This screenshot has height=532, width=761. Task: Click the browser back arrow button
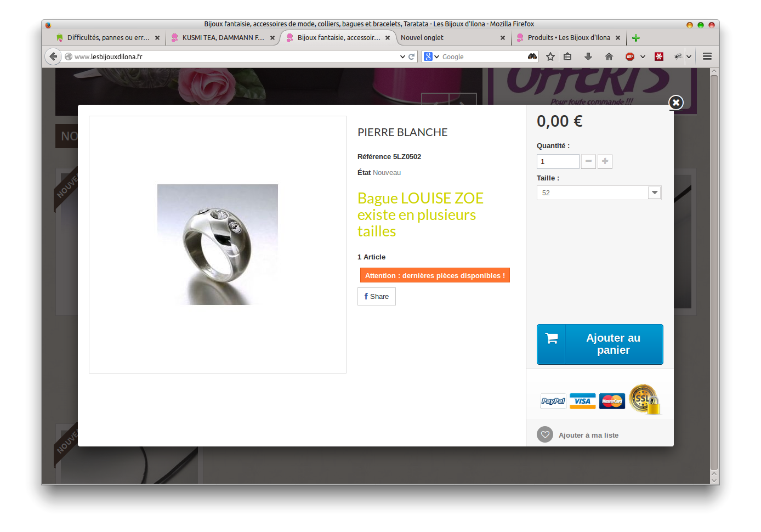coord(53,56)
